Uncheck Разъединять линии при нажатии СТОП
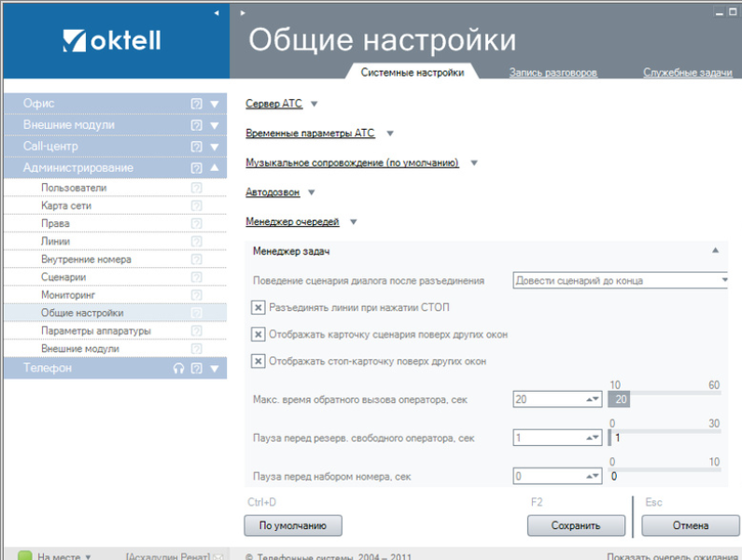The height and width of the screenshot is (560, 742). (x=259, y=307)
